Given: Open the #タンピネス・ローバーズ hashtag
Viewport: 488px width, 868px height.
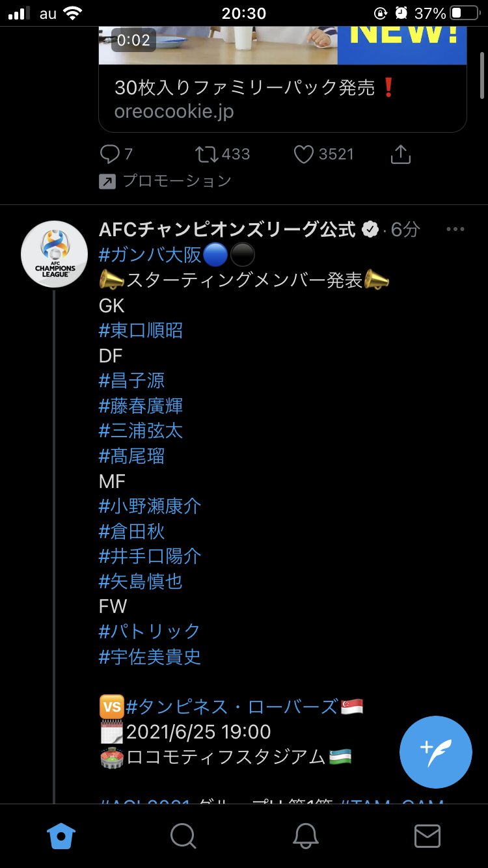Looking at the screenshot, I should click(232, 707).
